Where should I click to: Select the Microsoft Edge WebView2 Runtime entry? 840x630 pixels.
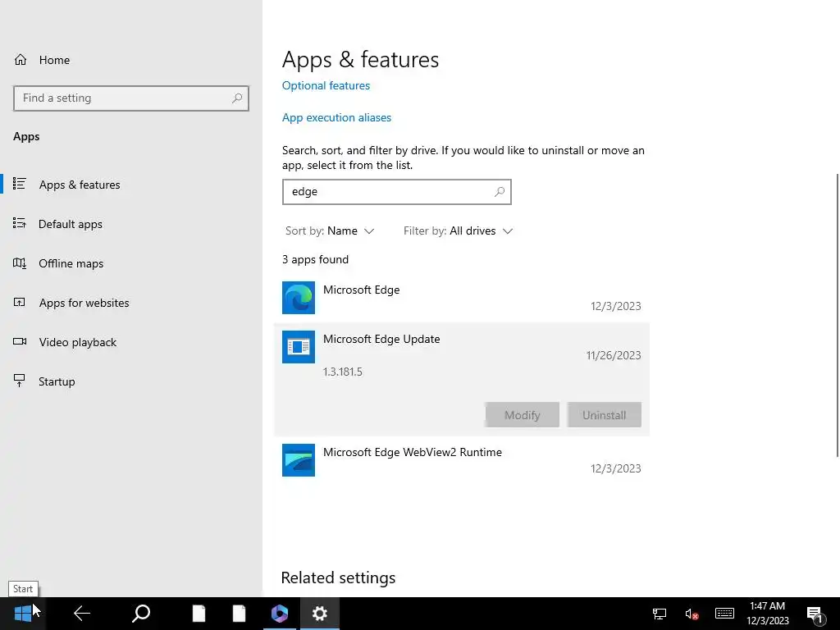click(x=462, y=460)
